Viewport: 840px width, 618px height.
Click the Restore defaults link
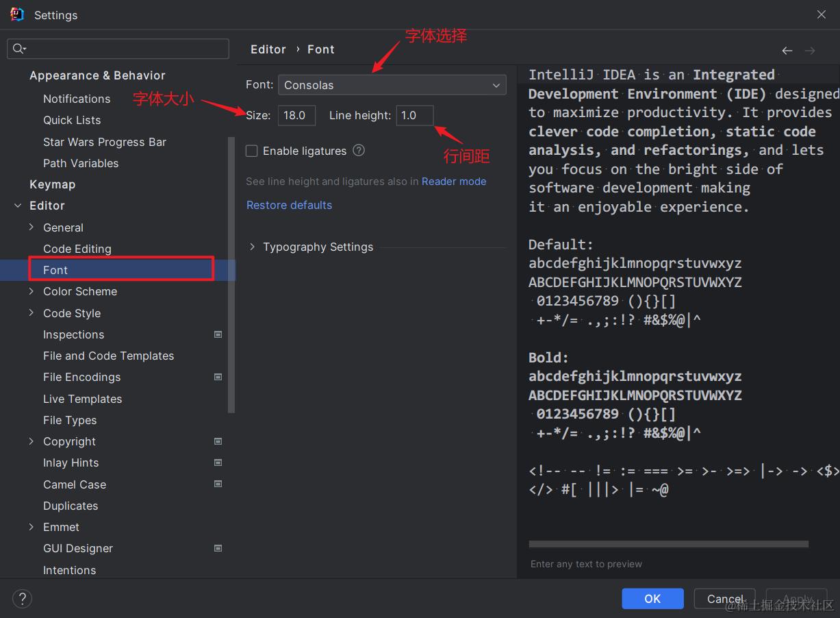pyautogui.click(x=289, y=205)
